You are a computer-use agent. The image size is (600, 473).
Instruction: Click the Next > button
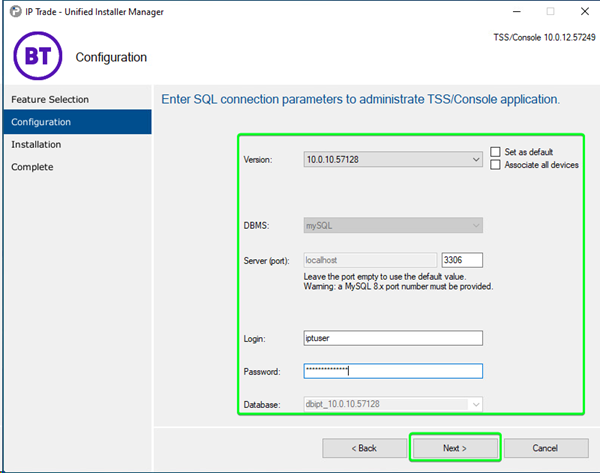(455, 448)
